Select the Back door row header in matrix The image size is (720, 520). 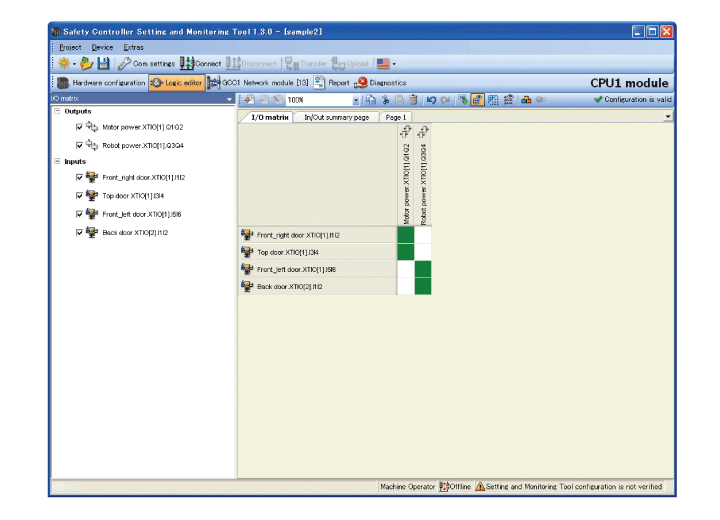click(316, 286)
